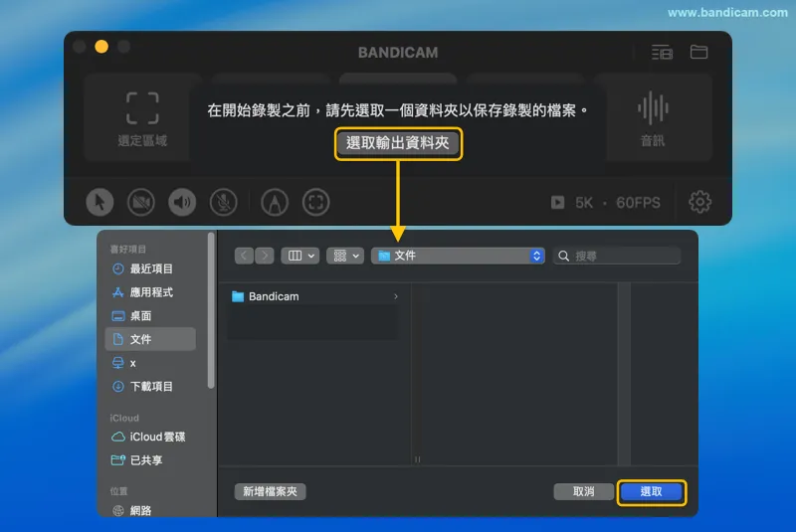Click the mouse cursor effect icon
This screenshot has width=796, height=532.
pyautogui.click(x=99, y=202)
